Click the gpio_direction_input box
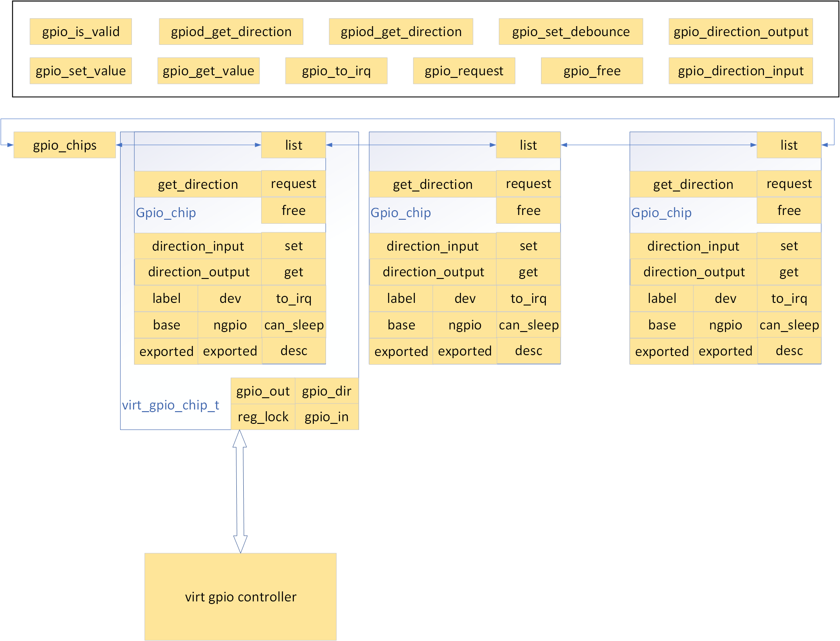 pyautogui.click(x=740, y=71)
